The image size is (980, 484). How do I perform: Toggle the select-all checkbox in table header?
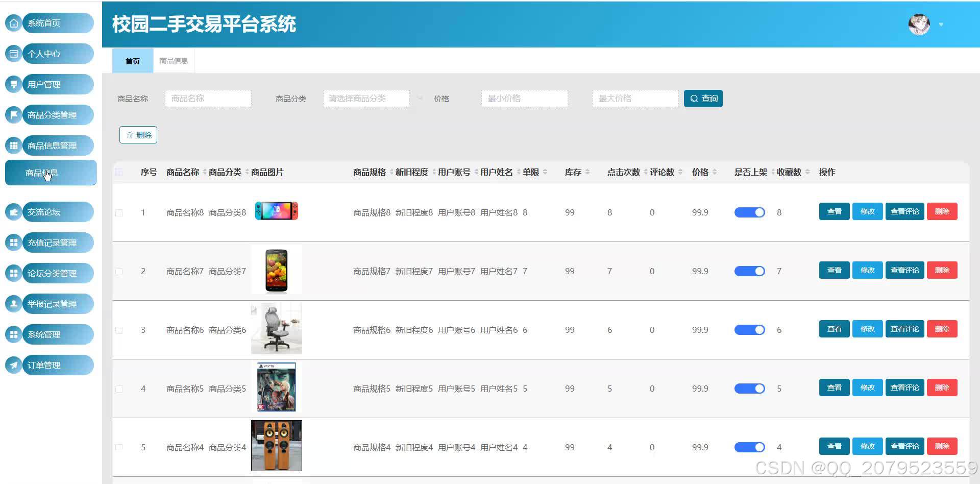[119, 172]
